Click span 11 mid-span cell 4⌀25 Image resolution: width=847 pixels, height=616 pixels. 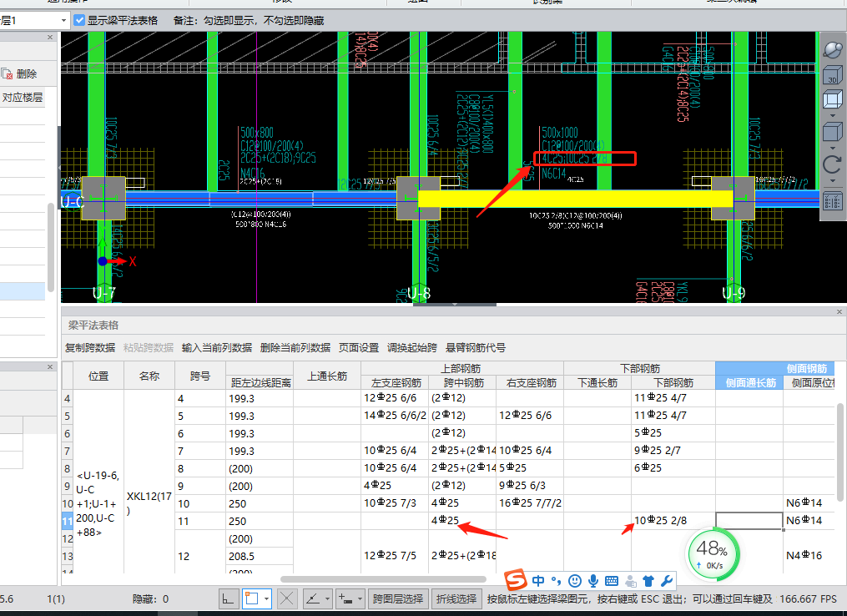tap(462, 521)
